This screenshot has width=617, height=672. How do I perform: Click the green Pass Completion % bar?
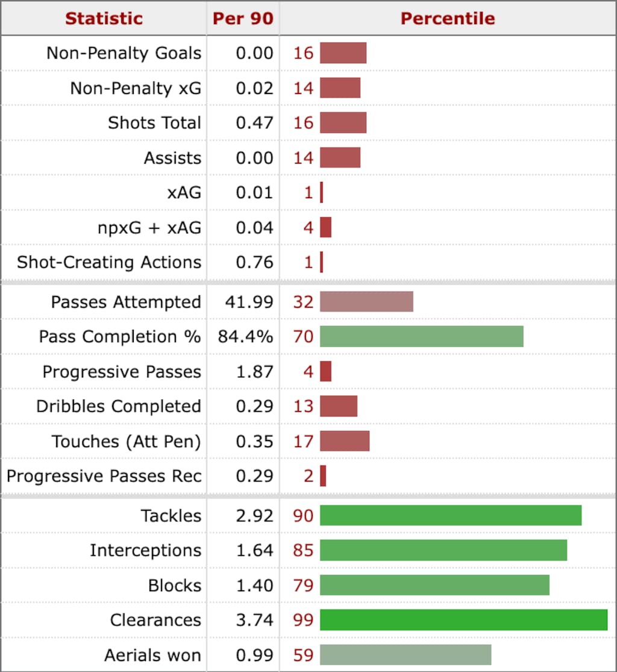421,336
